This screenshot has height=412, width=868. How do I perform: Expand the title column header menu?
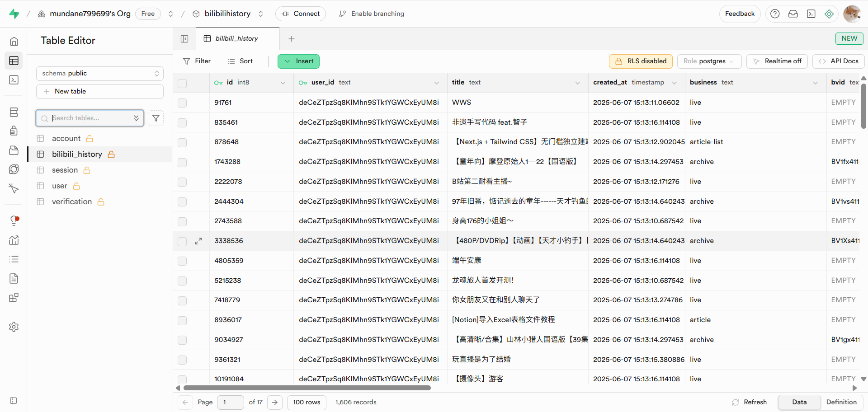(x=577, y=83)
